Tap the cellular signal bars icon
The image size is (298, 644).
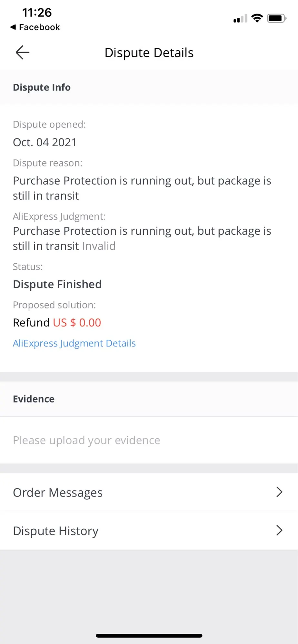pyautogui.click(x=240, y=19)
